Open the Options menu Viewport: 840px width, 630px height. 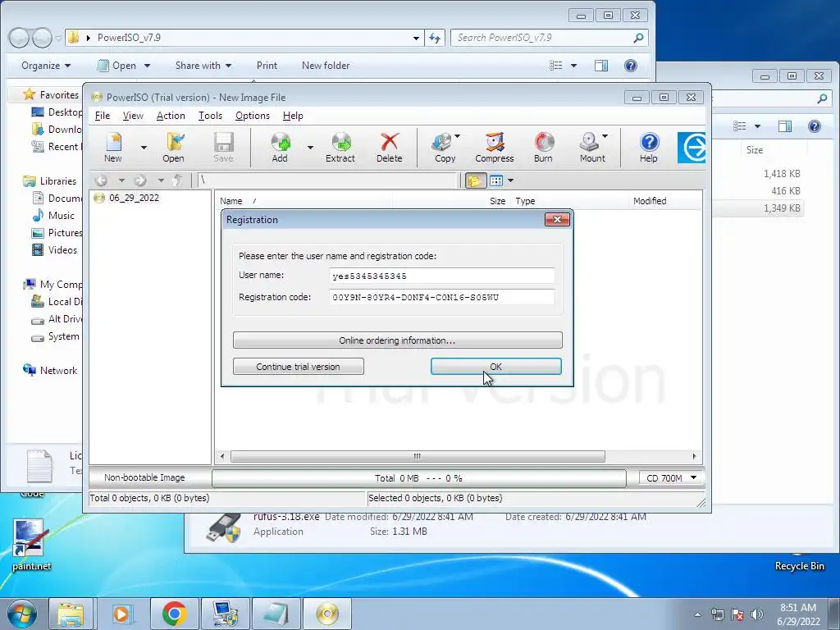[253, 116]
